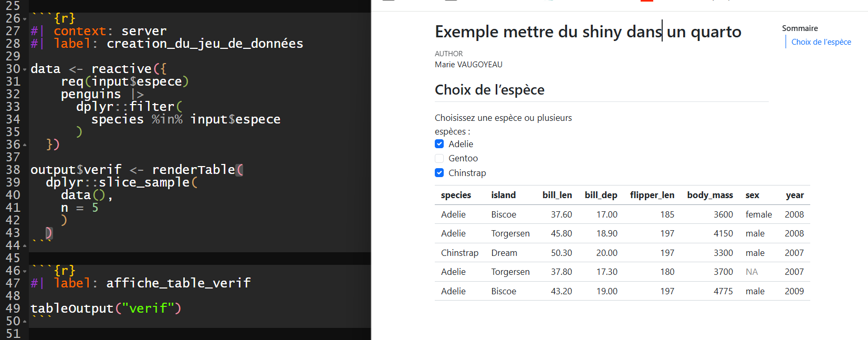Click the highlighted closing parenthesis on line 43
Image resolution: width=868 pixels, height=340 pixels.
pyautogui.click(x=49, y=233)
